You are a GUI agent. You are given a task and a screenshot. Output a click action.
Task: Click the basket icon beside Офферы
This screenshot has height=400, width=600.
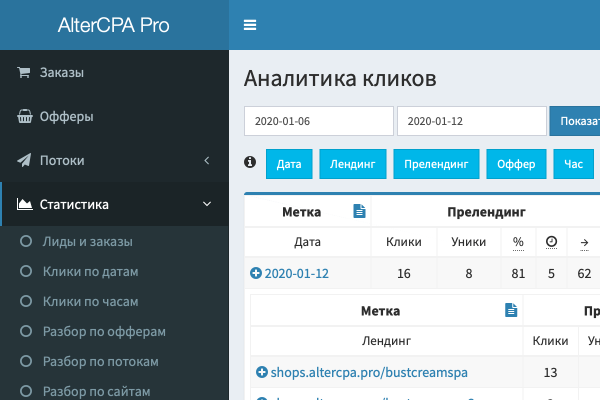pyautogui.click(x=25, y=116)
